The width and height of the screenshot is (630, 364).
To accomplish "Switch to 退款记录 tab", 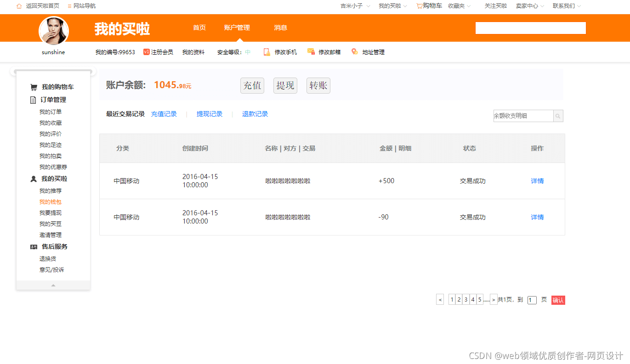I will click(x=255, y=114).
